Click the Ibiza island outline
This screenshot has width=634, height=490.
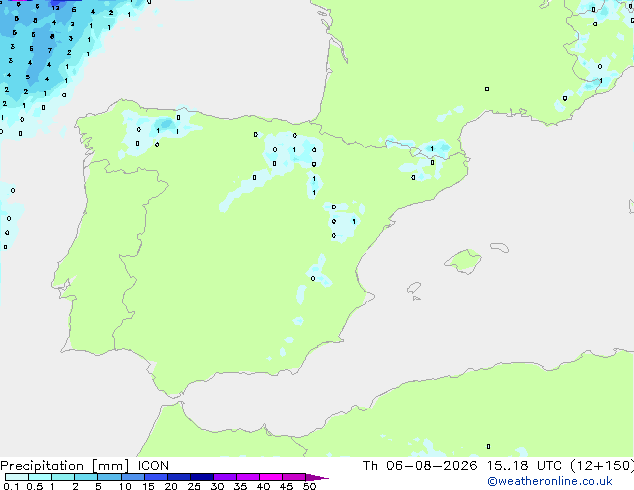pos(414,288)
